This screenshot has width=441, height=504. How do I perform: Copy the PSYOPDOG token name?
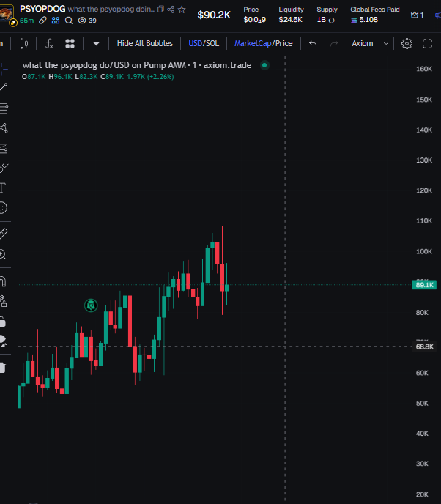click(x=160, y=10)
